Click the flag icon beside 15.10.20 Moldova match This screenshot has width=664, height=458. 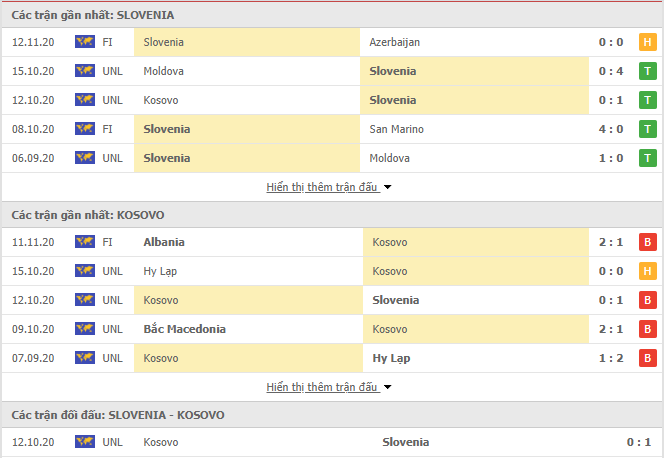(x=85, y=71)
